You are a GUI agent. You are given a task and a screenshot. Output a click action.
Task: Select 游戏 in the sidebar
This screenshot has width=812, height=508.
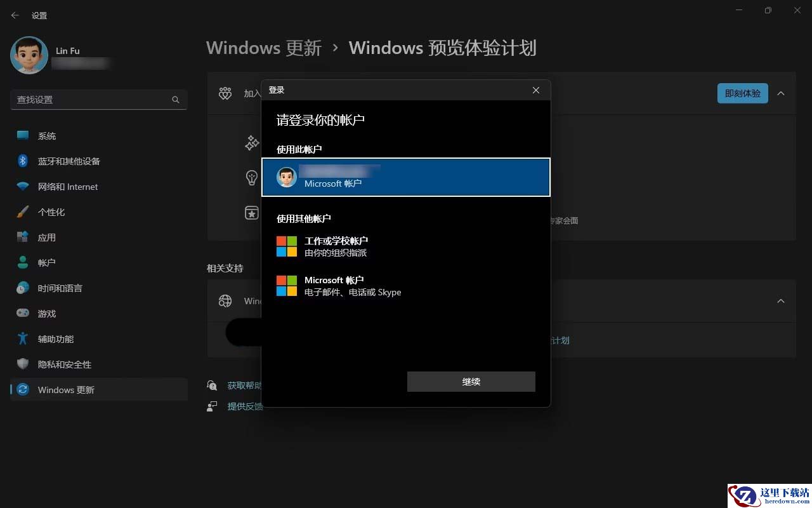(x=99, y=314)
